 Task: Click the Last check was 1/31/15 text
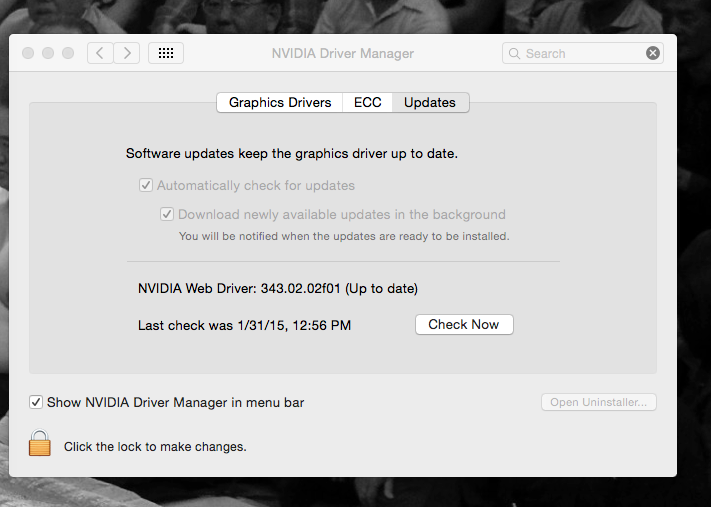click(244, 325)
